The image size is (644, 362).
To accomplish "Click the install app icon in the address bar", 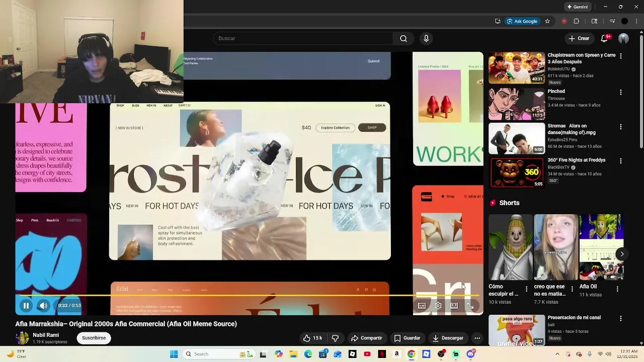I will [498, 21].
